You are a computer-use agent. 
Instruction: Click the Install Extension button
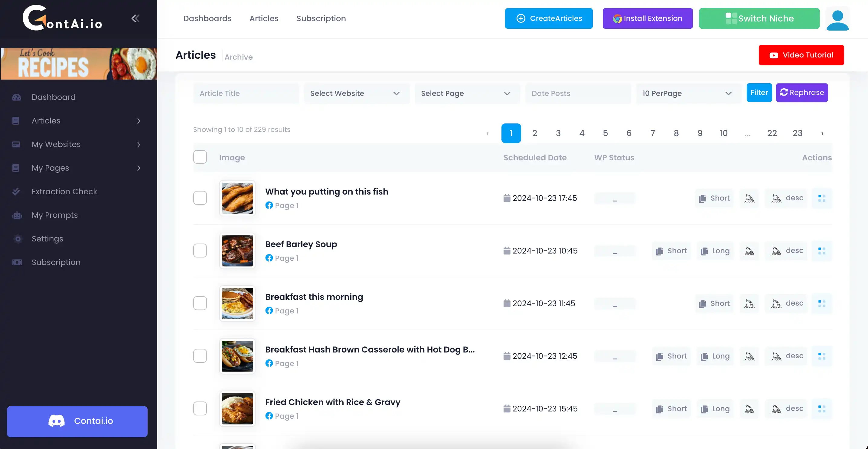[x=647, y=18]
